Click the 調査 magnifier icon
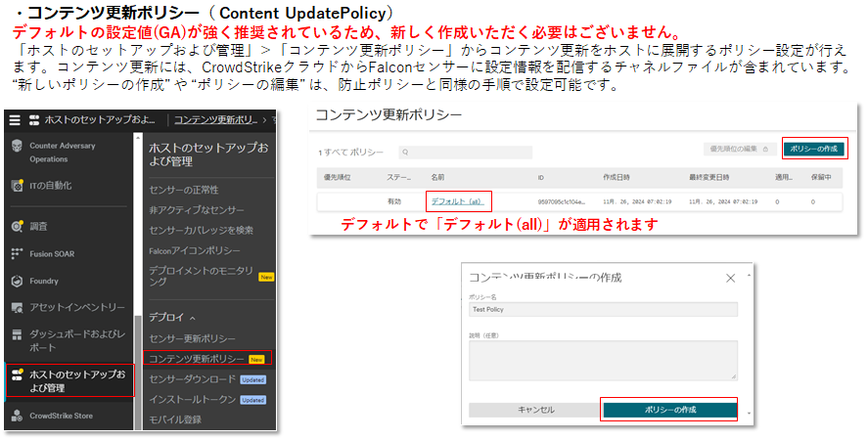Screen dimensions: 868x440 click(x=17, y=226)
